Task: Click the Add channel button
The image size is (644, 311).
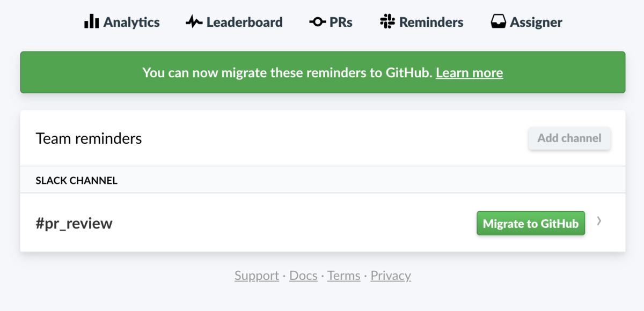Action: (569, 138)
